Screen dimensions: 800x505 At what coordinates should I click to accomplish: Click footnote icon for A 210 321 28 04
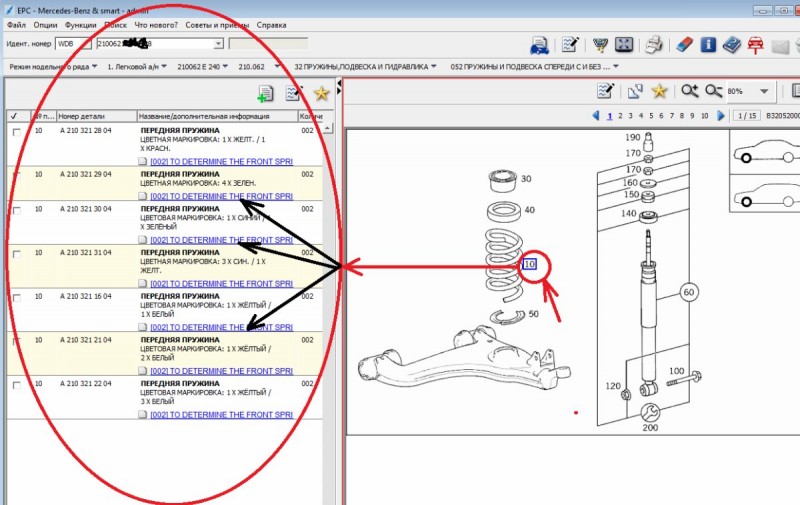click(143, 162)
